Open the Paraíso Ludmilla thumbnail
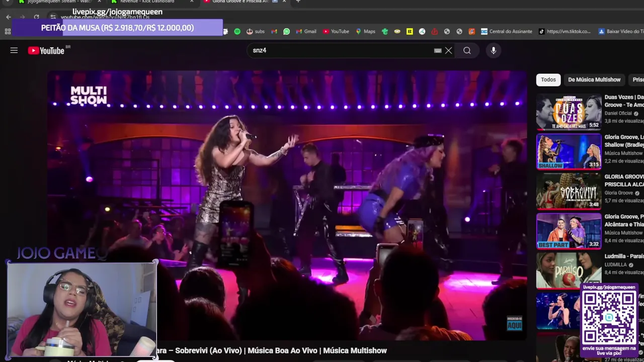This screenshot has width=644, height=362. pyautogui.click(x=569, y=270)
